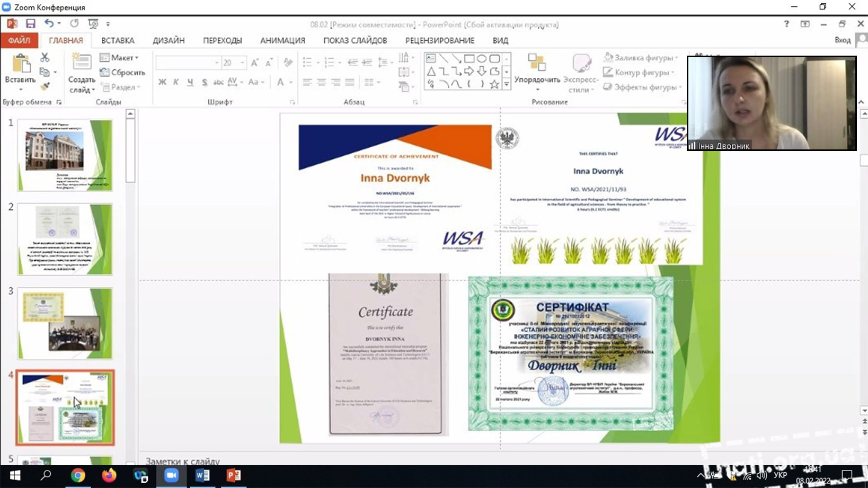Open the Контур фигуры dropdown

point(639,72)
